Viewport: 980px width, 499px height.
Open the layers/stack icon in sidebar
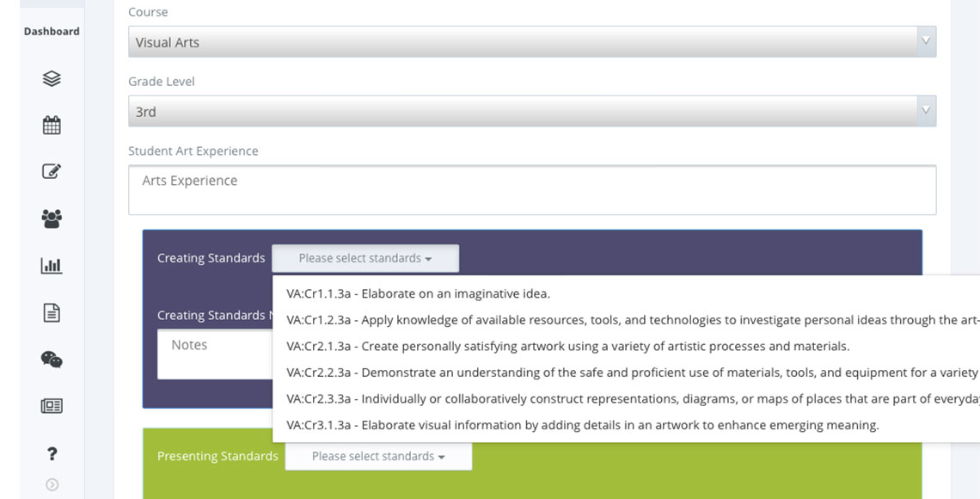(51, 78)
